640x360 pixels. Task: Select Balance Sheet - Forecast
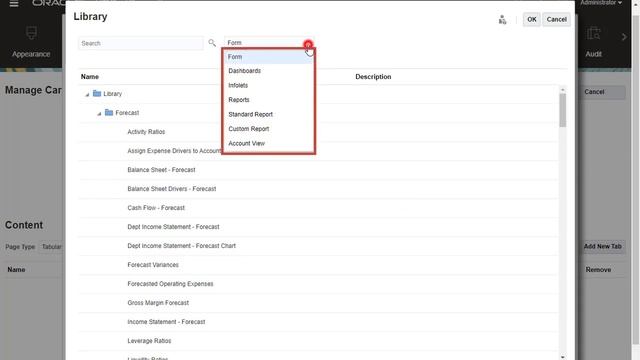point(161,170)
